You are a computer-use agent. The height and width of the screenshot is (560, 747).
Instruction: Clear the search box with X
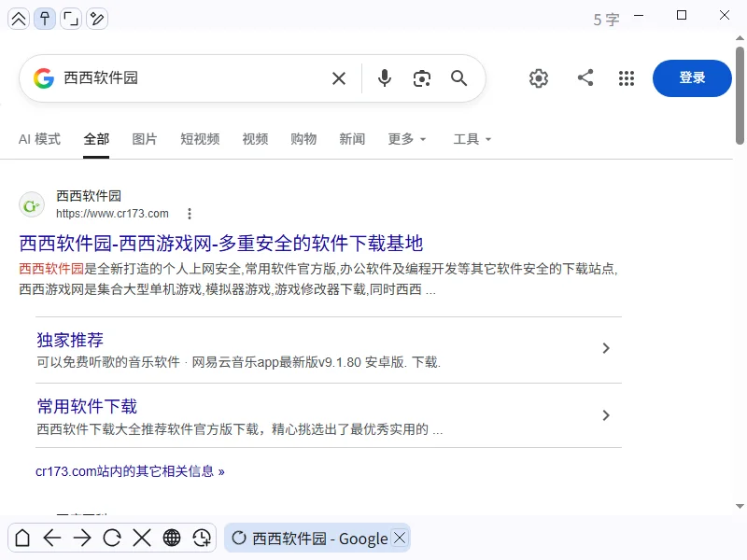click(339, 78)
